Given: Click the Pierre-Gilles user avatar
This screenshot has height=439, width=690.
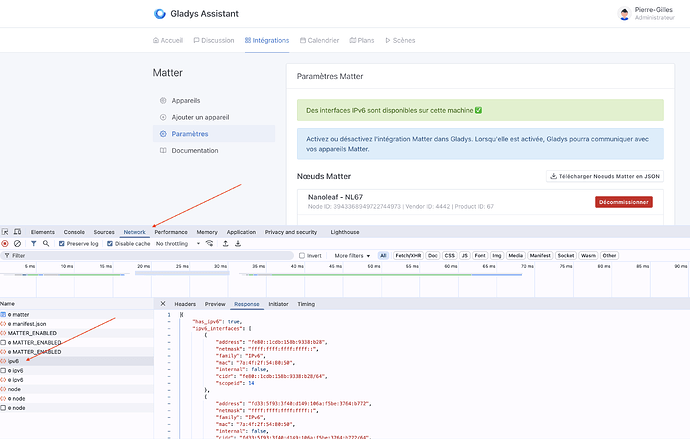Looking at the screenshot, I should (x=624, y=13).
